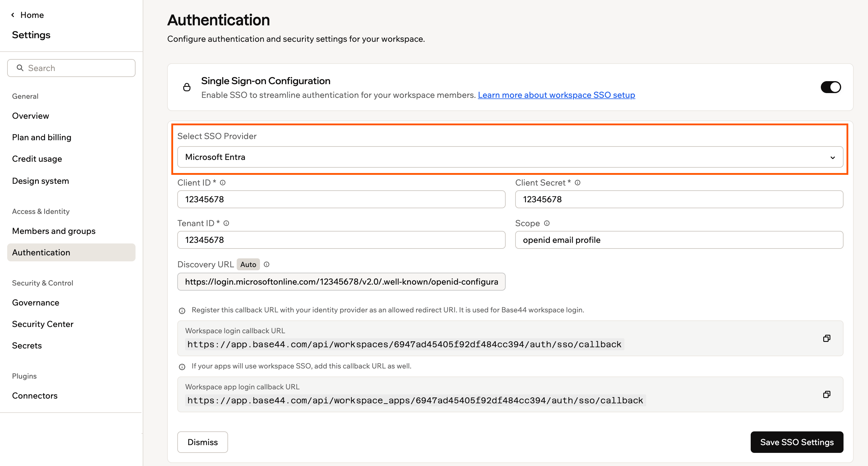This screenshot has width=868, height=466.
Task: Click the 'Authentication' page heading
Action: click(x=218, y=20)
